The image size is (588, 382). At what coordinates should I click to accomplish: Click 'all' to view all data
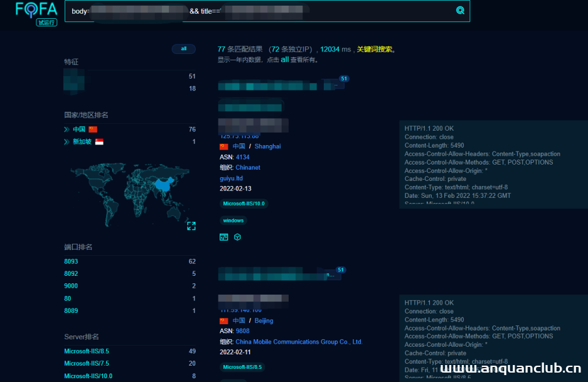pos(284,60)
